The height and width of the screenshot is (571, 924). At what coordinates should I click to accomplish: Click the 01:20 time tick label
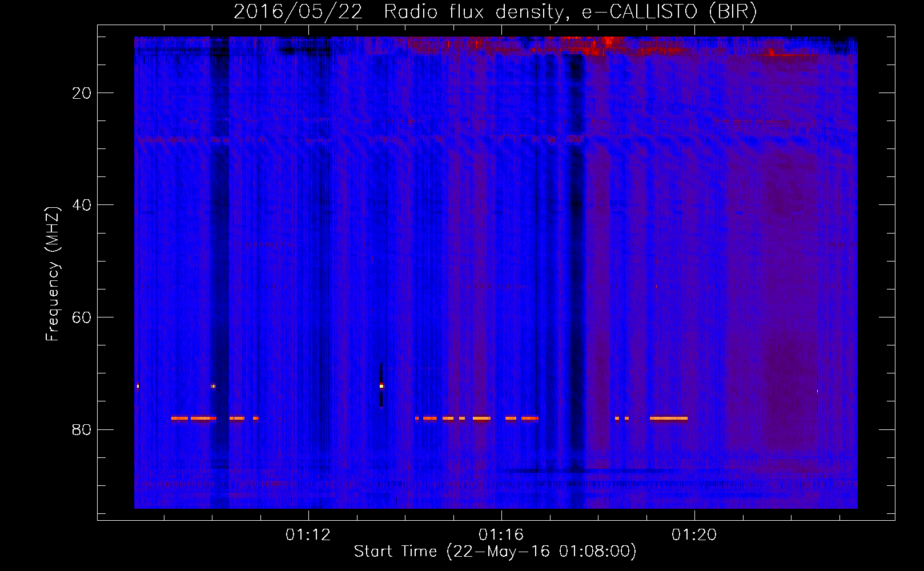(x=694, y=535)
